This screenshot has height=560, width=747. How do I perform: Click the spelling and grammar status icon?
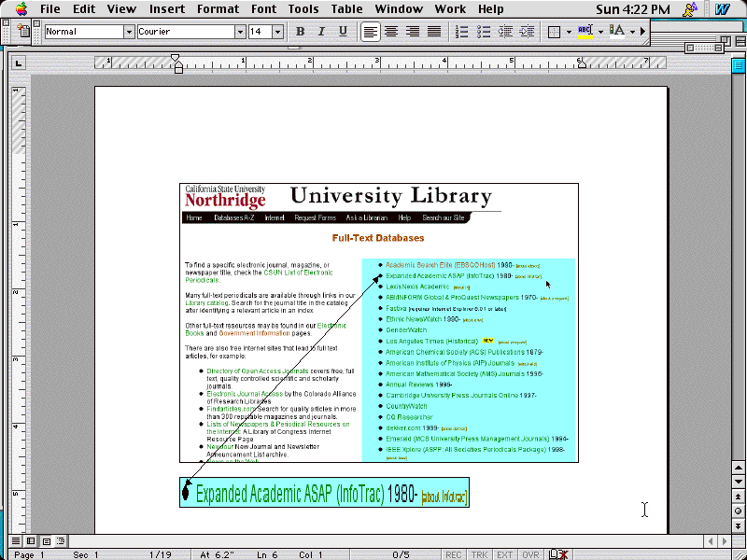(557, 554)
